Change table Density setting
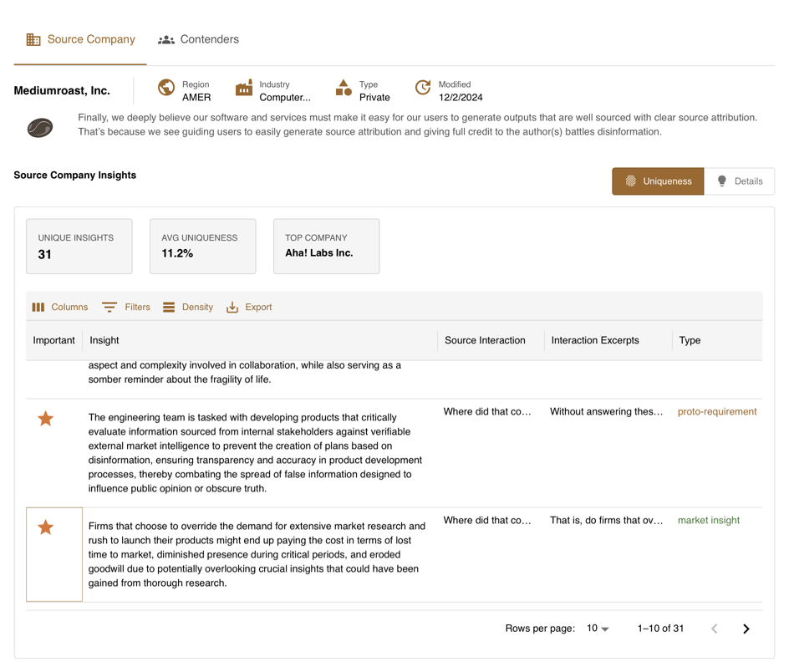 [x=188, y=308]
